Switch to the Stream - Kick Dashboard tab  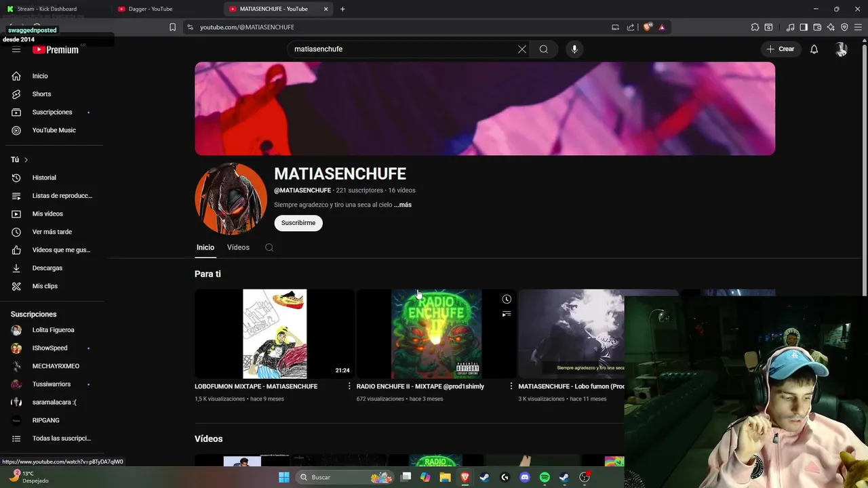click(x=54, y=9)
